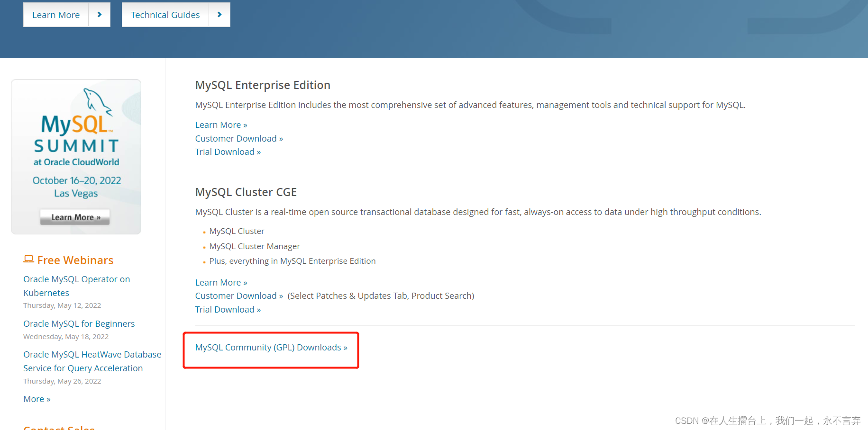The width and height of the screenshot is (868, 430).
Task: Click Learn More on MySQL Summit banner
Action: tap(75, 217)
